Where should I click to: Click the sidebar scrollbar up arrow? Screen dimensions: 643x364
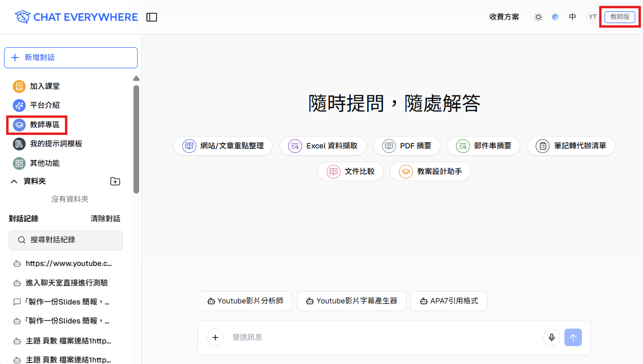(x=136, y=79)
